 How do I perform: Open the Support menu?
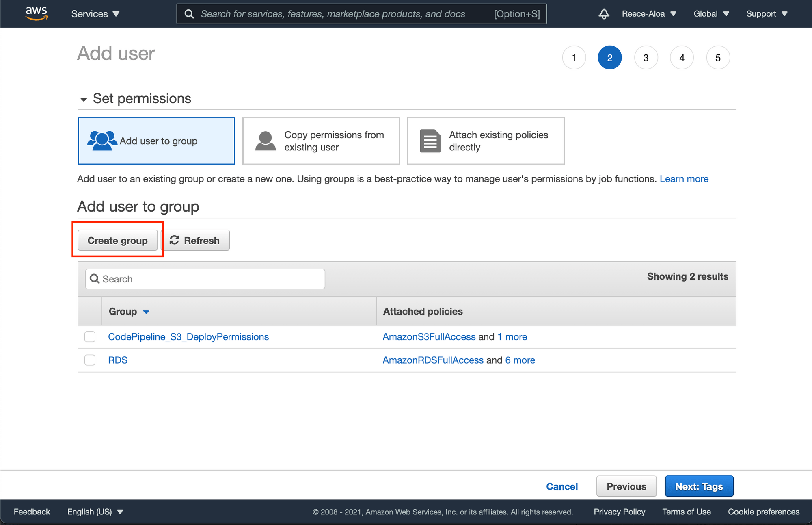(x=767, y=14)
